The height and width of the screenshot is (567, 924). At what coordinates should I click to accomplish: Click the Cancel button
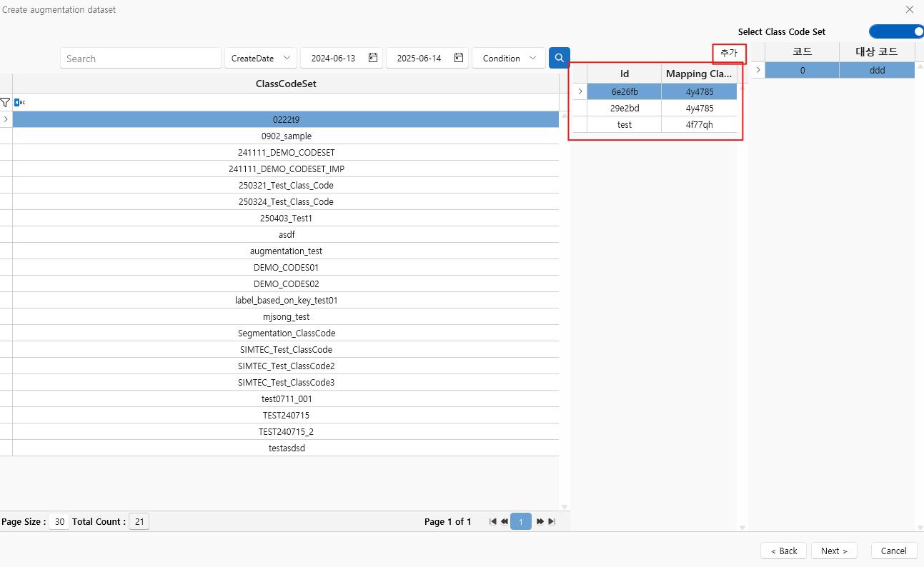coord(893,551)
